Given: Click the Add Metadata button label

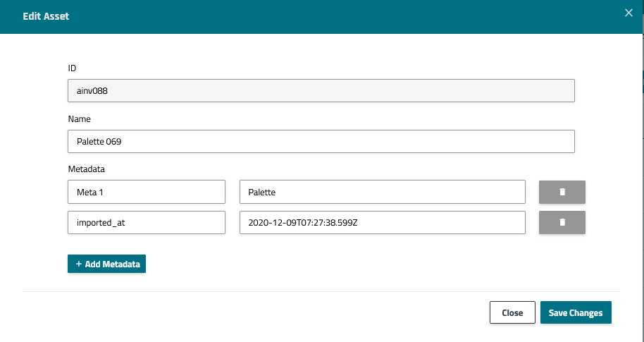Looking at the screenshot, I should coord(113,264).
